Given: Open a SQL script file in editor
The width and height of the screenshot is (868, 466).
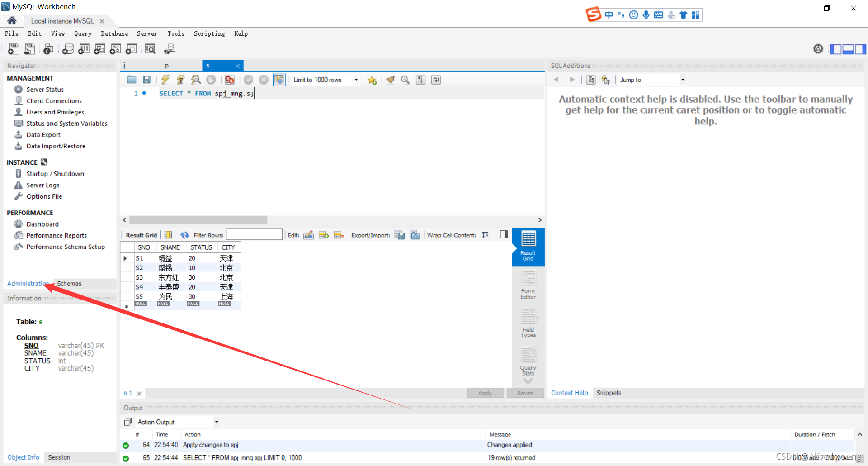Looking at the screenshot, I should [x=132, y=80].
